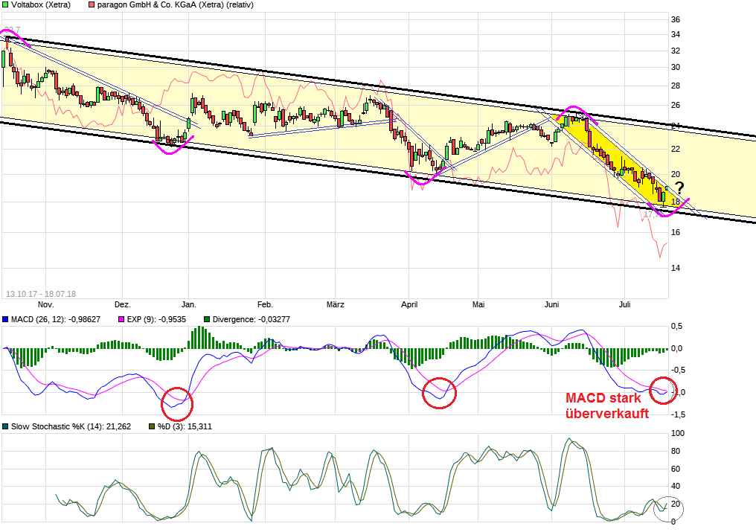This screenshot has height=532, width=756.
Task: Click the gray circle on the stochastic line
Action: click(667, 508)
